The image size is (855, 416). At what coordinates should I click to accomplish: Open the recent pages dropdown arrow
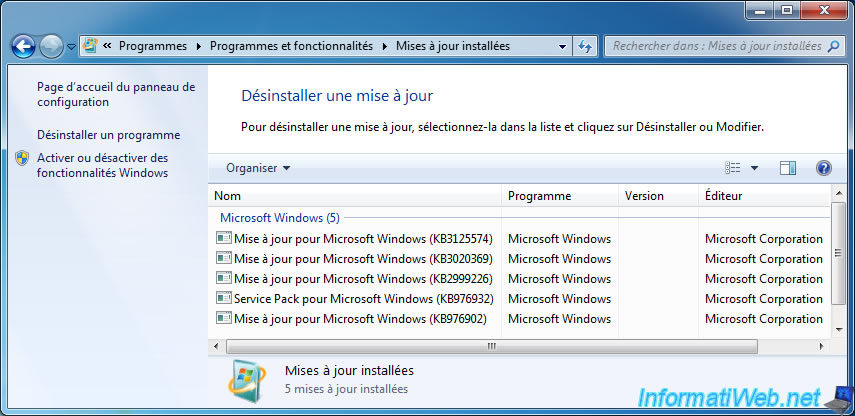[71, 47]
